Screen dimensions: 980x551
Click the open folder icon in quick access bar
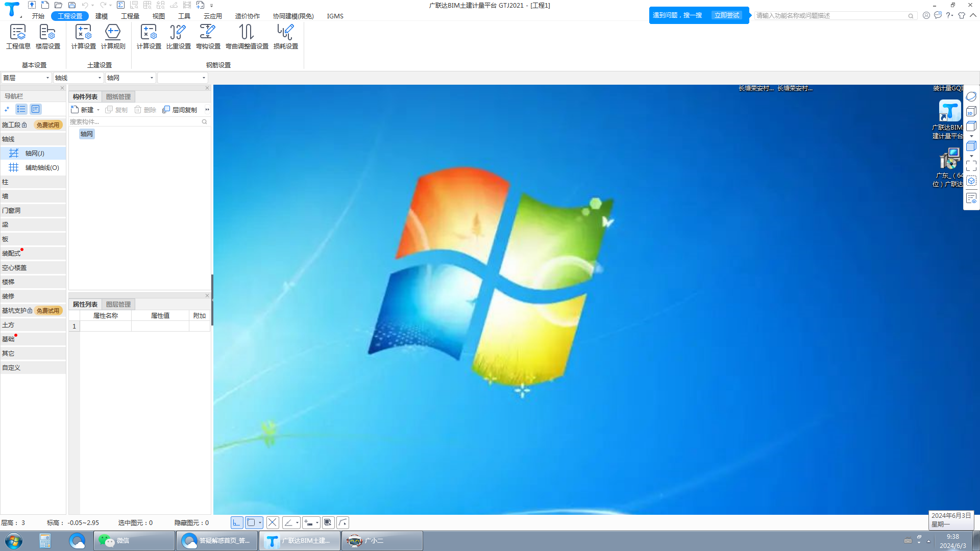point(58,5)
